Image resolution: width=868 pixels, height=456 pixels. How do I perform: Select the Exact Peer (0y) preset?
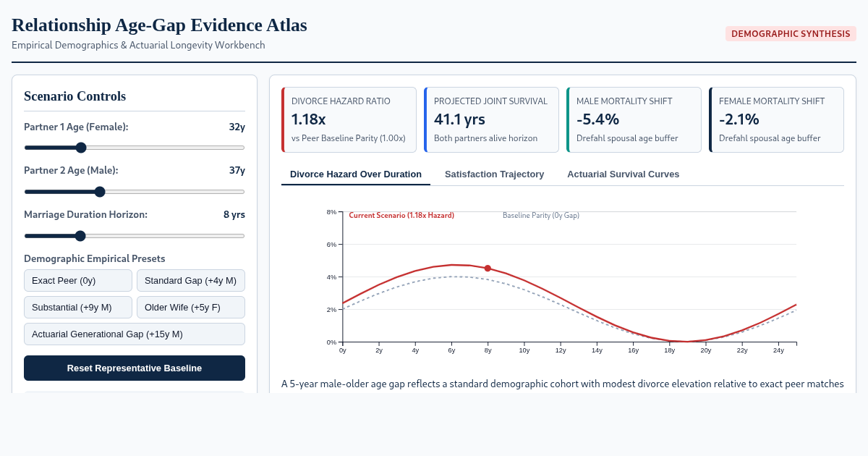(78, 280)
